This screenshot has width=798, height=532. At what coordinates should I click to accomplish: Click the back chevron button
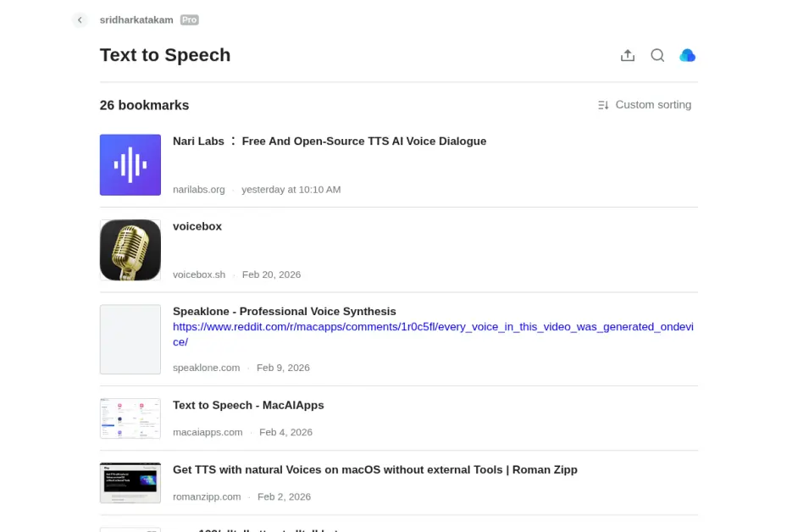click(80, 19)
